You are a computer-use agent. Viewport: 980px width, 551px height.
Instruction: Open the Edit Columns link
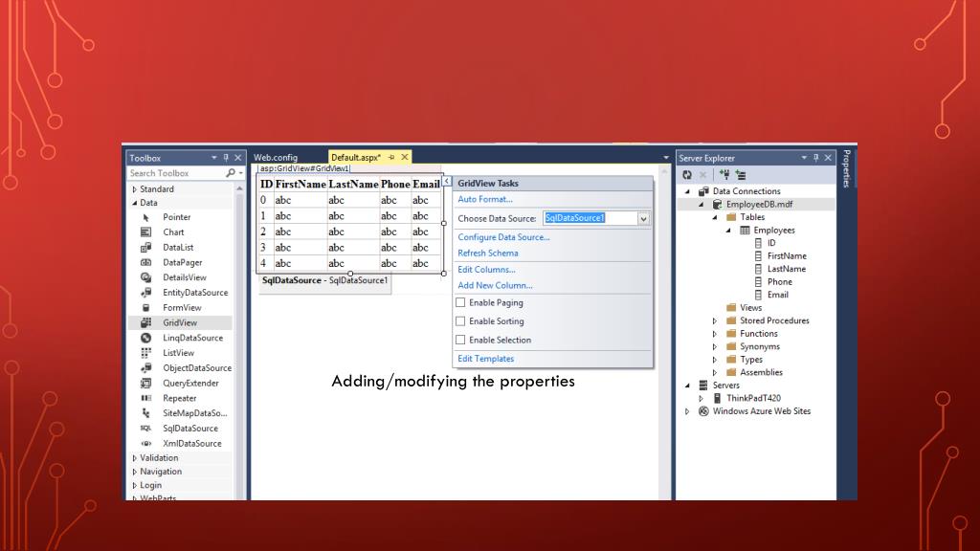coord(486,269)
